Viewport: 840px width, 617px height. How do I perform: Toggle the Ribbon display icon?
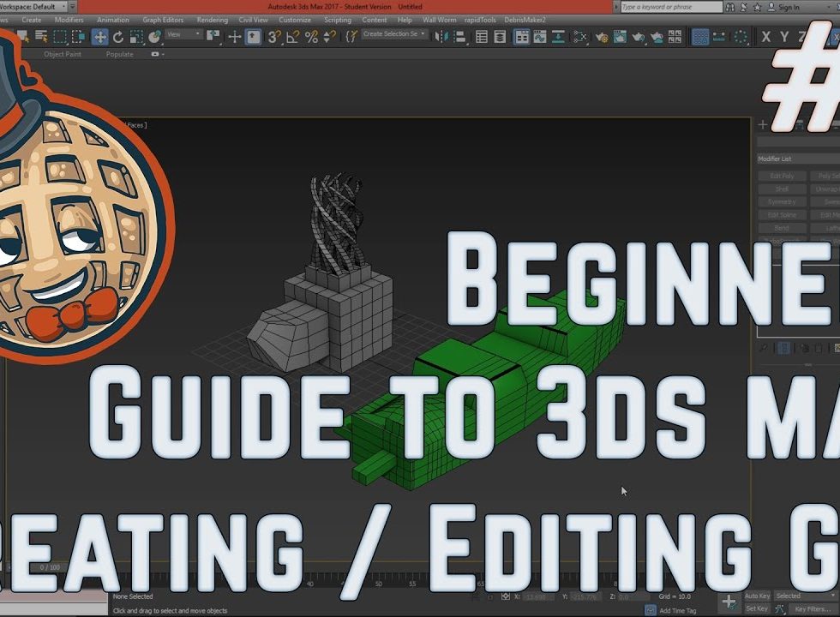[521, 36]
